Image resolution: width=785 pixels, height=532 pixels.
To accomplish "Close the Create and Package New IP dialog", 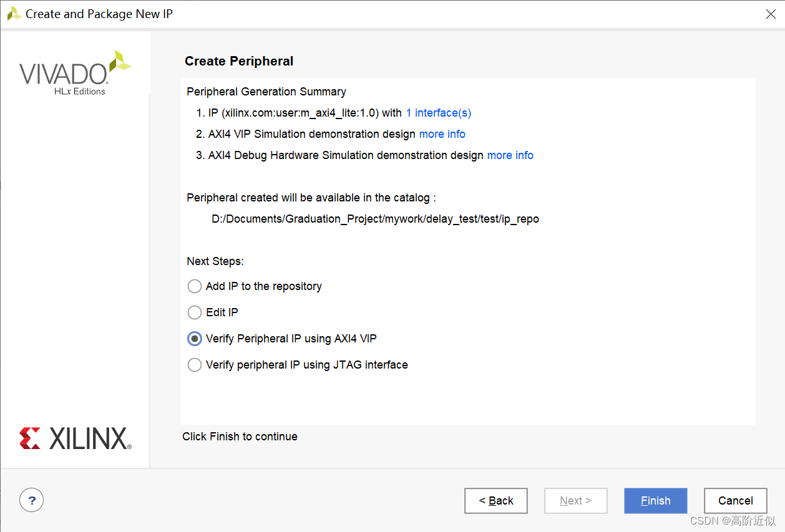I will [771, 14].
